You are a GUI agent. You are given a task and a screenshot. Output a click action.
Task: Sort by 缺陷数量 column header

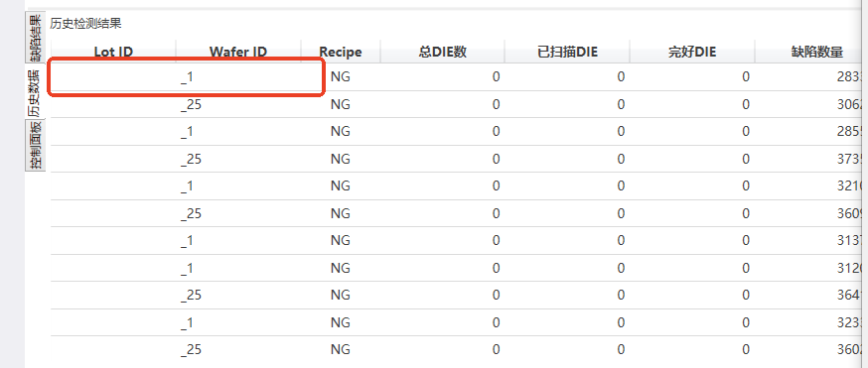(811, 52)
